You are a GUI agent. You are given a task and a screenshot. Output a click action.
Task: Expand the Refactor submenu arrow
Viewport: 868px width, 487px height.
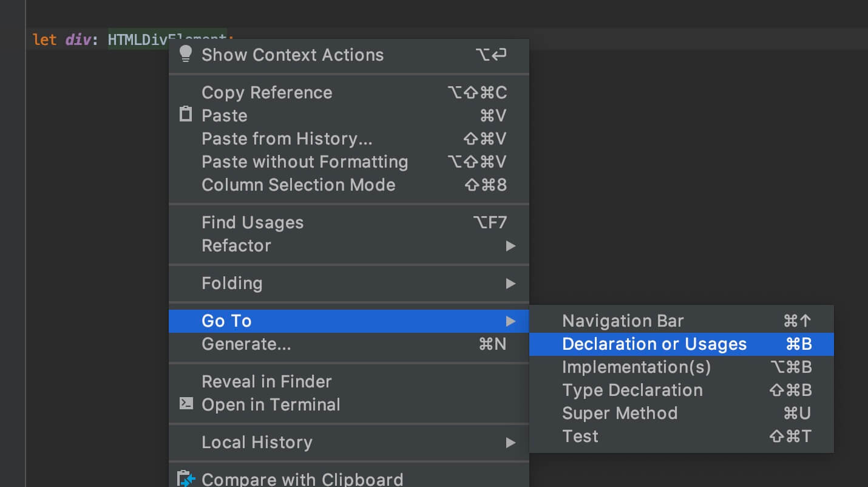tap(510, 246)
